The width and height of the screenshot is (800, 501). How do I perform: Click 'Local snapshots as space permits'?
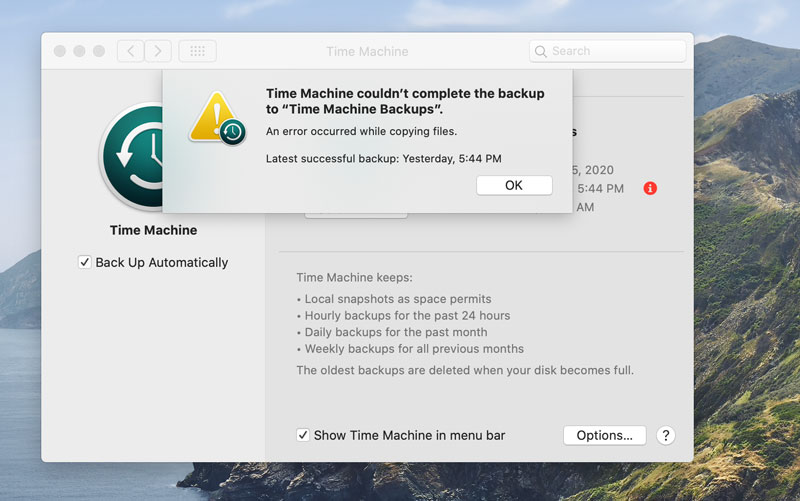(398, 299)
